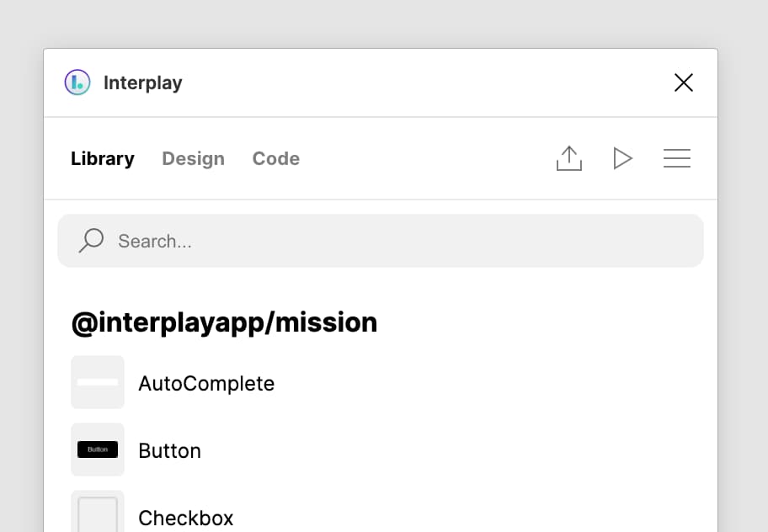Click the gray canvas above the plugin window
The width and height of the screenshot is (768, 532).
click(384, 24)
